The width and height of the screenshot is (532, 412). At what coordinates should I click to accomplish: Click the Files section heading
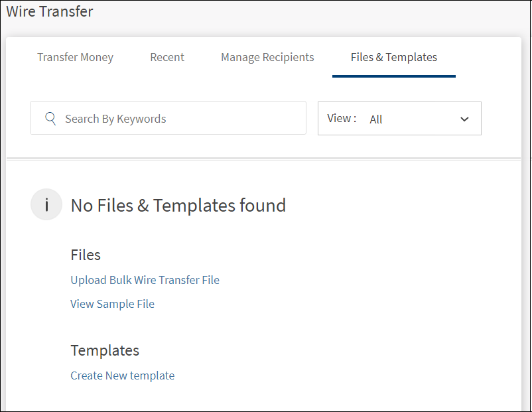[x=86, y=255]
